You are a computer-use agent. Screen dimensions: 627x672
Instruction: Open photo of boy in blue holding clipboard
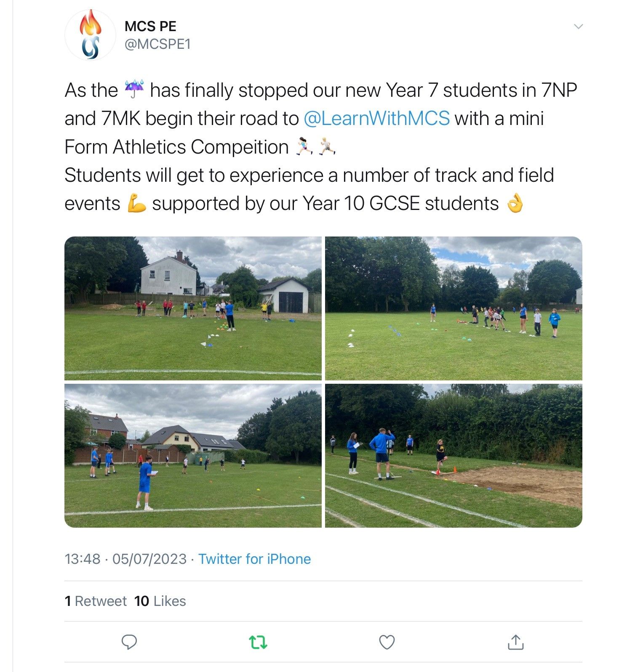click(x=193, y=456)
